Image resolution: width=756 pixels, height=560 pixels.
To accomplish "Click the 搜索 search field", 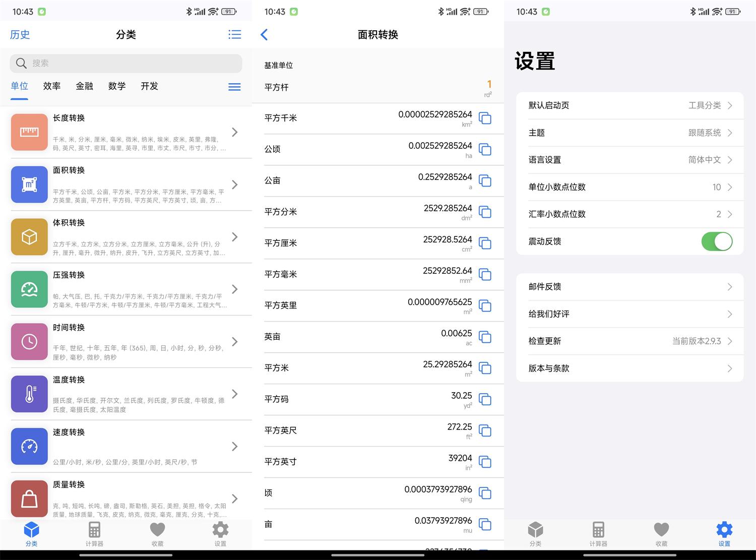I will [126, 63].
